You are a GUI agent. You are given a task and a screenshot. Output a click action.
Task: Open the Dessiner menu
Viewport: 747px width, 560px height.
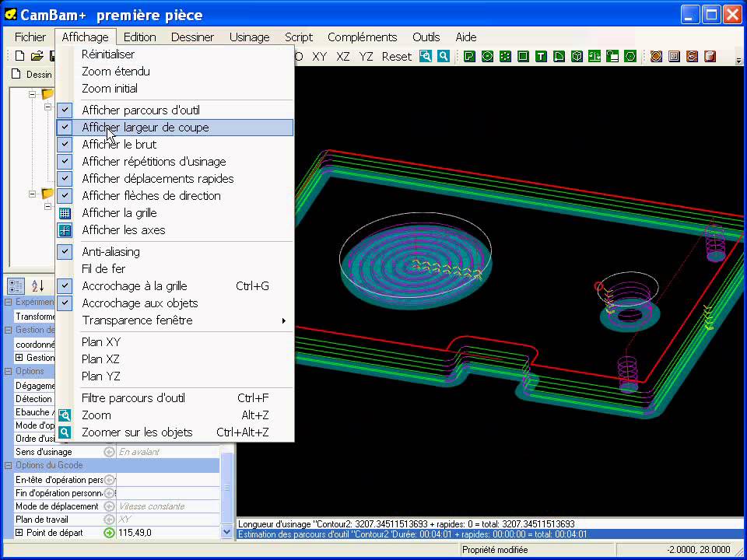point(192,37)
